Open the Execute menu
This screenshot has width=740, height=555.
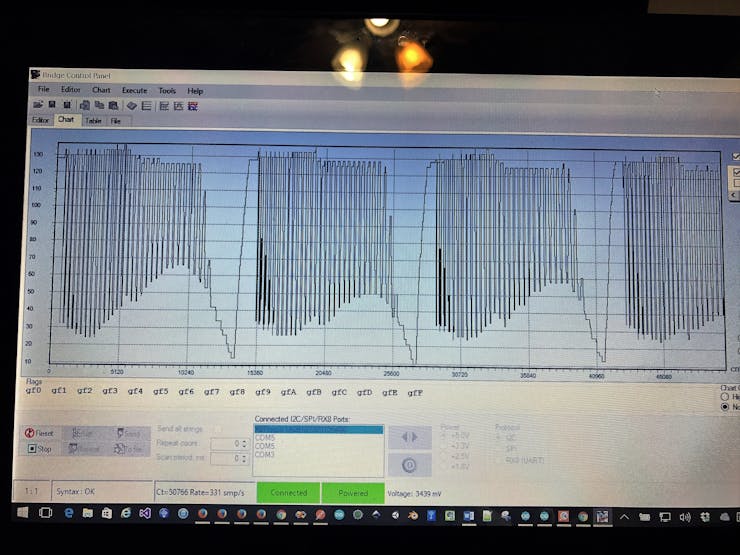tap(135, 90)
